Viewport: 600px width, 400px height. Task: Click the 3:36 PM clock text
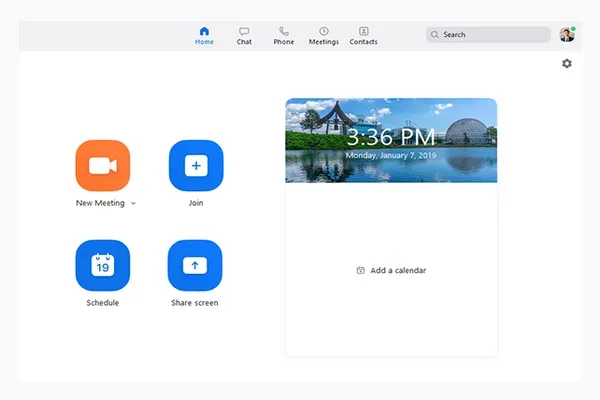click(x=391, y=137)
